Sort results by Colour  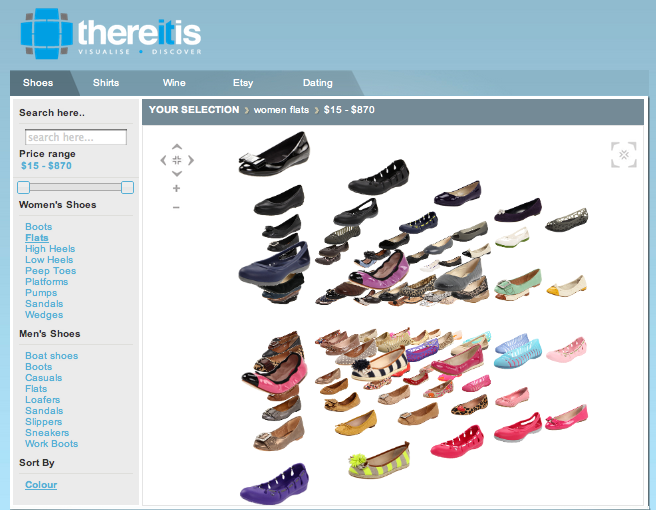click(41, 485)
